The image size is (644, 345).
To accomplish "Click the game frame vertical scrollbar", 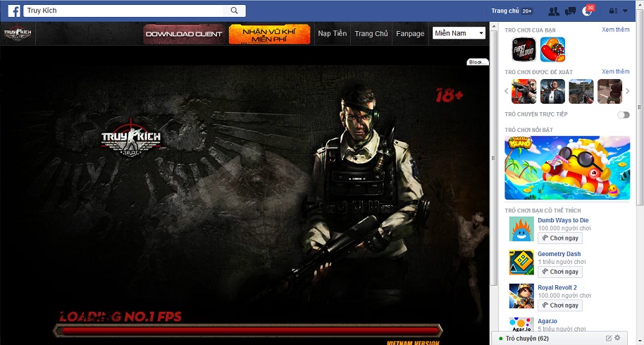I will 494,158.
